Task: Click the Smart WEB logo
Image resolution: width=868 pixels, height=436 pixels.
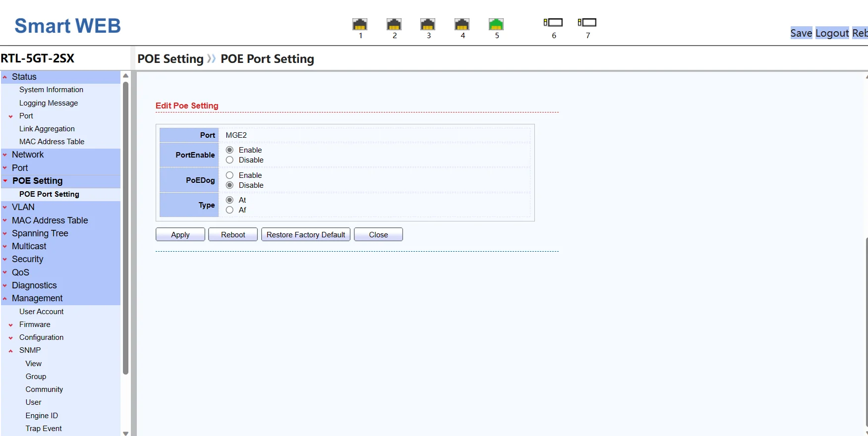Action: pyautogui.click(x=67, y=26)
